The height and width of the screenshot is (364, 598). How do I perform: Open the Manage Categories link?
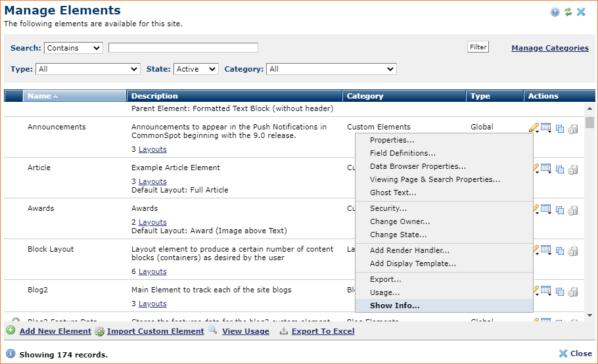coord(550,48)
